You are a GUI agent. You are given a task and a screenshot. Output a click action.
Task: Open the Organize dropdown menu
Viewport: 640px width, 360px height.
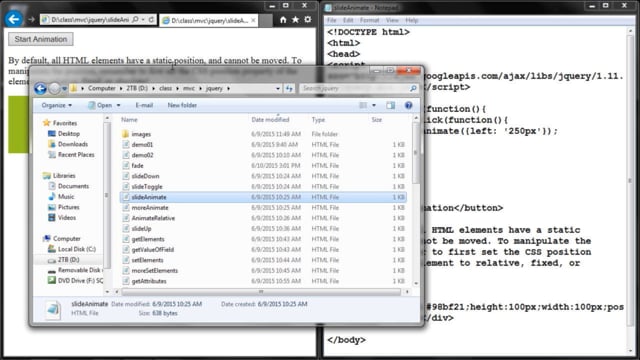click(x=57, y=105)
